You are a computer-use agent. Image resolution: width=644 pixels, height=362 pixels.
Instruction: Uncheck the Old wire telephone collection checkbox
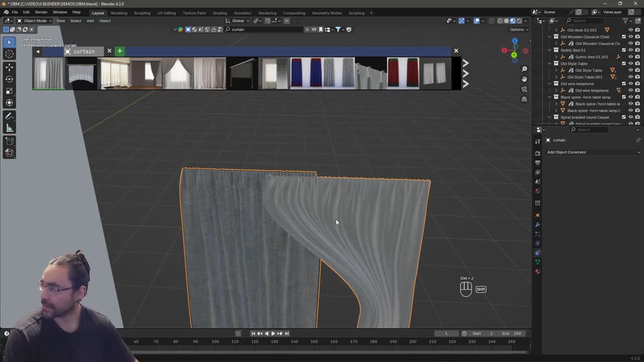coord(624,83)
